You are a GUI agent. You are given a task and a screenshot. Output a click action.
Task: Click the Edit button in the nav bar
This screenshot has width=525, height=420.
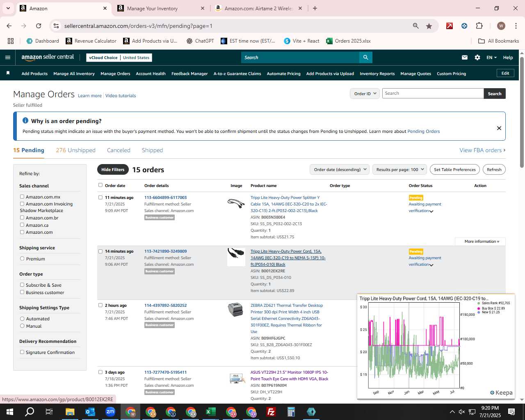click(x=505, y=73)
